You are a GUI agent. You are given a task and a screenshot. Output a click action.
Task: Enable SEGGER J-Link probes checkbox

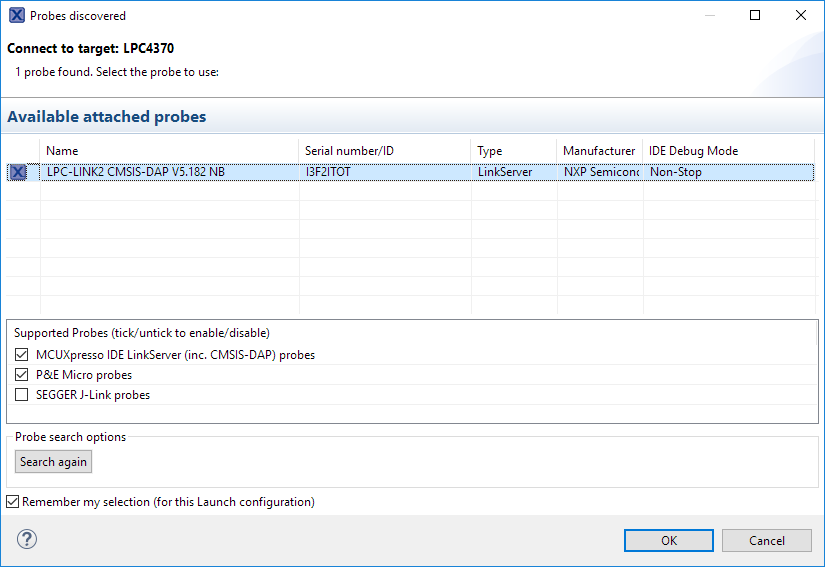coord(22,395)
